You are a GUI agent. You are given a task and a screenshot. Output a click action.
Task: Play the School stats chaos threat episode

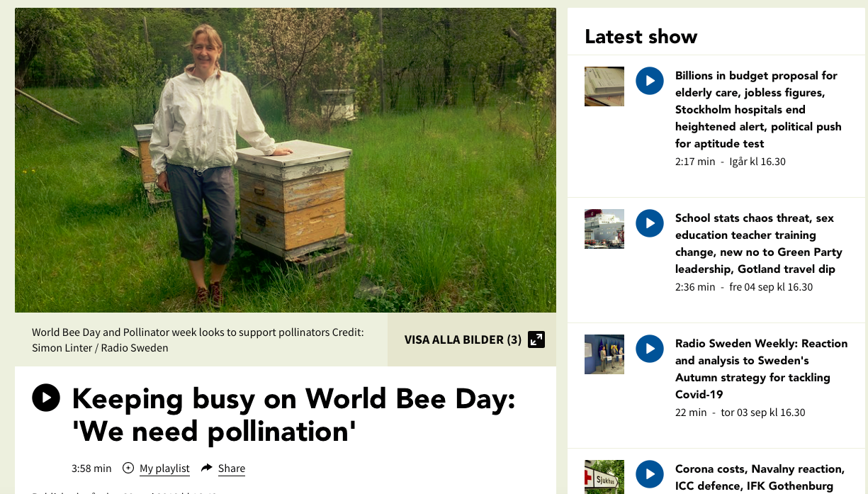649,223
